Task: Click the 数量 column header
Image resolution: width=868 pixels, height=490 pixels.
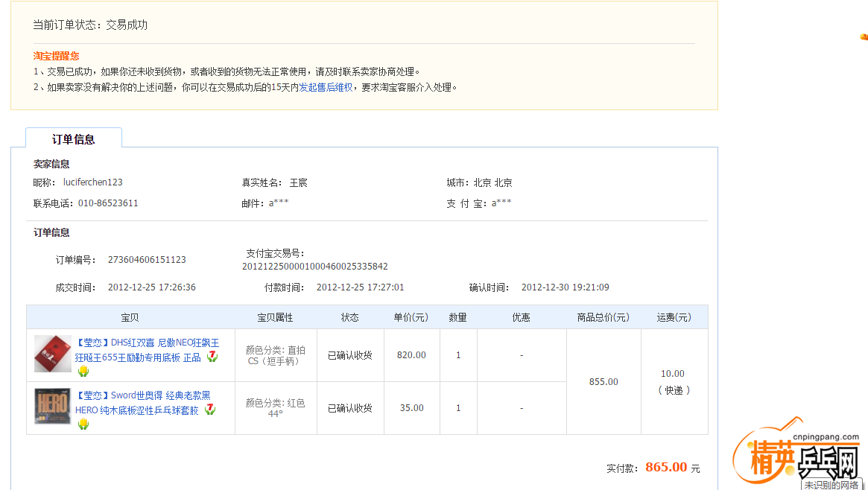Action: (457, 317)
